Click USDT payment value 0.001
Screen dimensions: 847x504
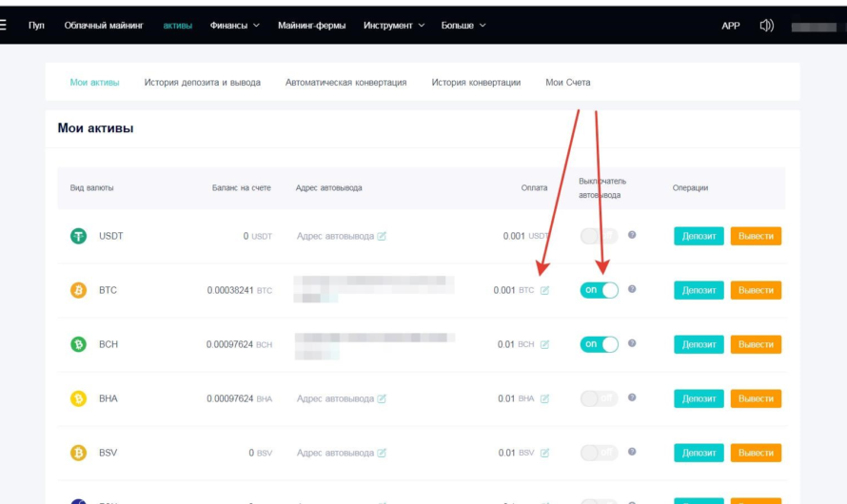coord(514,236)
